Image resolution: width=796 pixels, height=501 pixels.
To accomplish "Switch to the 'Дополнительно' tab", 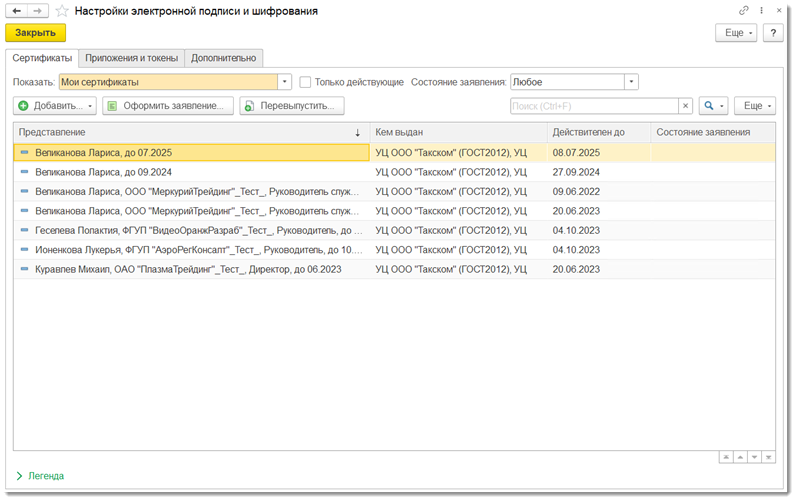I will (x=224, y=58).
